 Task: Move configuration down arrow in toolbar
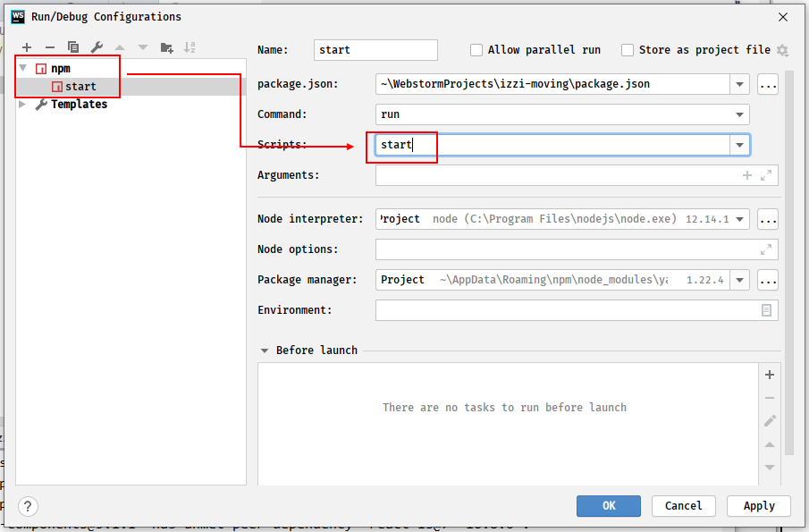[x=143, y=48]
